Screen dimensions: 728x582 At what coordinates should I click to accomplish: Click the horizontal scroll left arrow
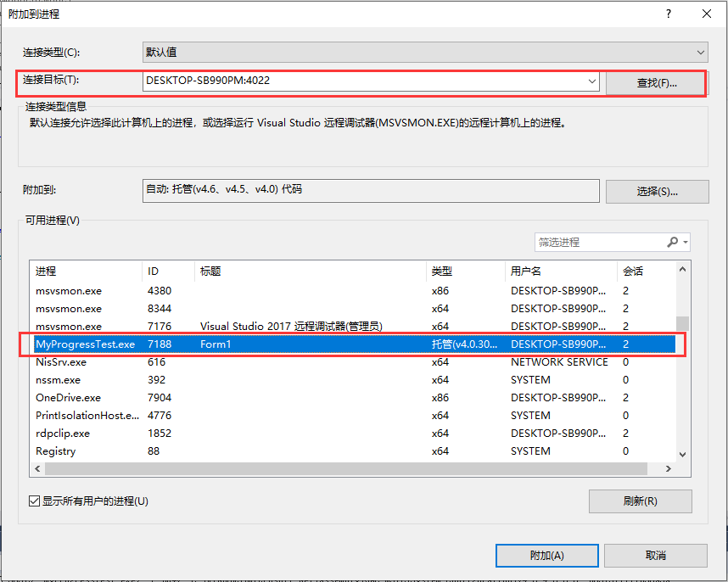pyautogui.click(x=37, y=469)
